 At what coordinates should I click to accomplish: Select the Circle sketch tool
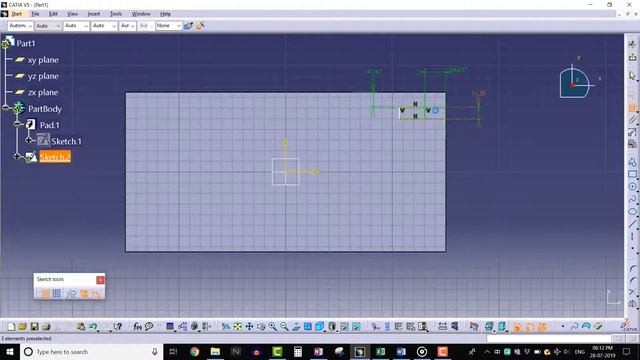coord(632,187)
